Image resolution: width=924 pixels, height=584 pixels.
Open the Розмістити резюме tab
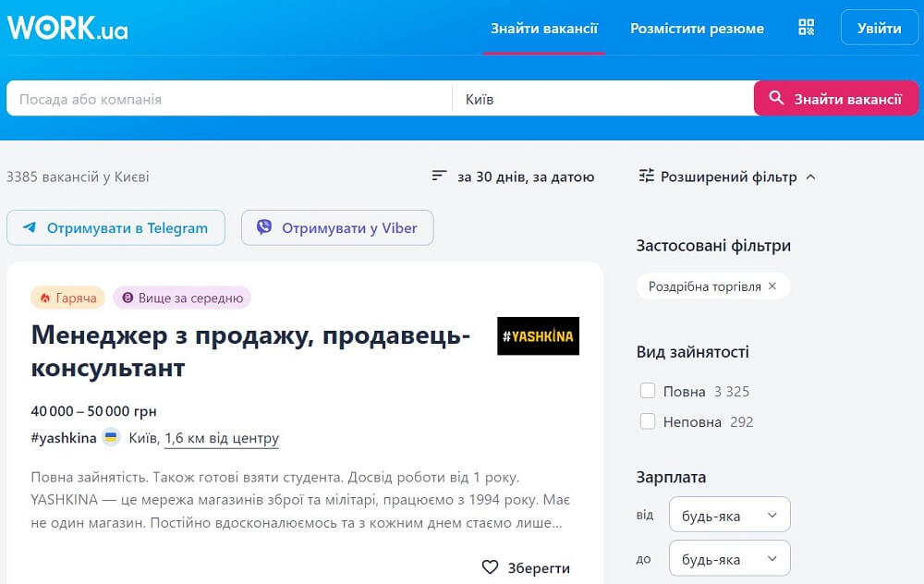[x=696, y=28]
